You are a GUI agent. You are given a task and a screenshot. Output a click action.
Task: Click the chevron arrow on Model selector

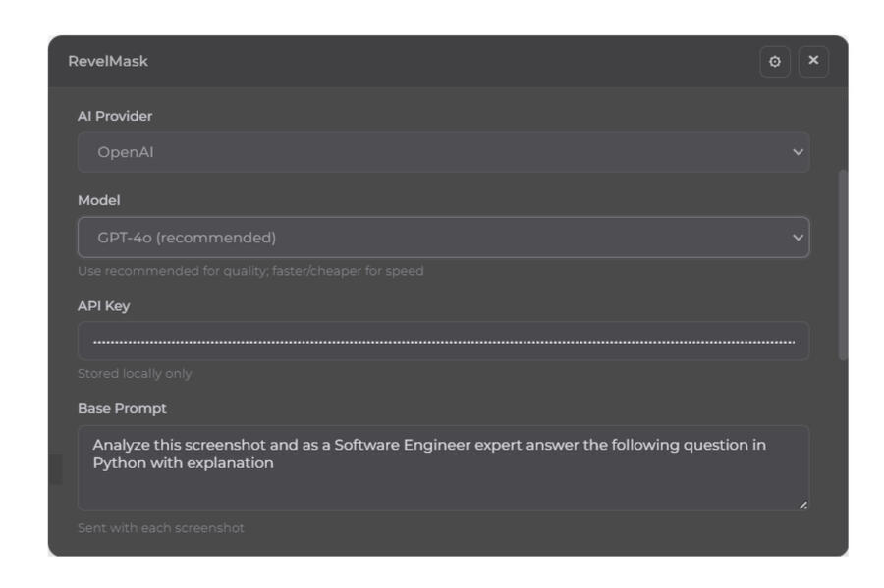(x=798, y=238)
